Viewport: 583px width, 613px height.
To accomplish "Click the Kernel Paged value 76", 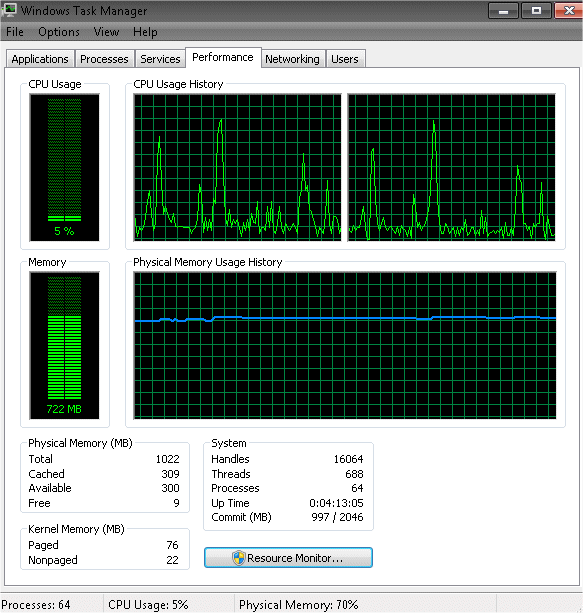I will pyautogui.click(x=172, y=545).
